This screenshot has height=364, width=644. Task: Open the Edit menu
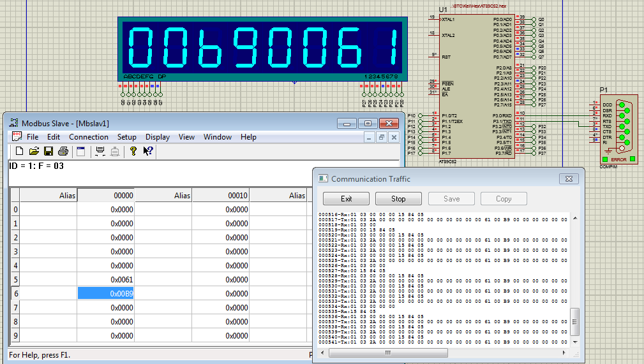[54, 137]
